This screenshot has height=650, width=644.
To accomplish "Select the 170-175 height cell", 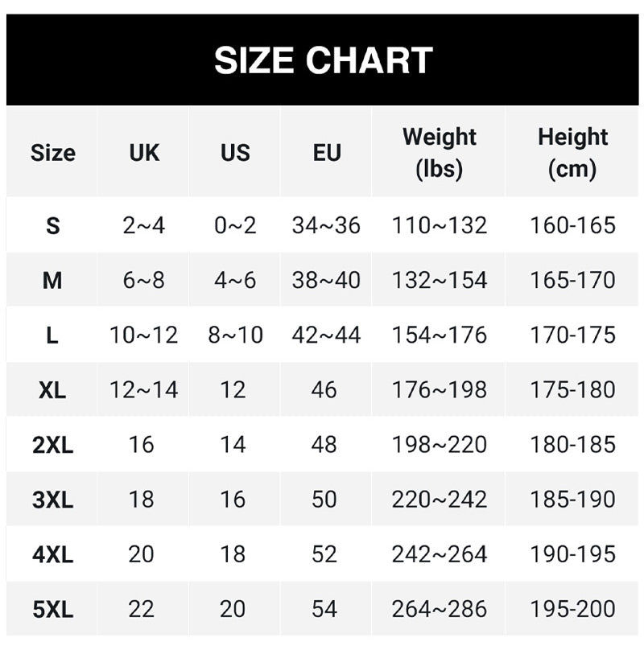I will [572, 335].
